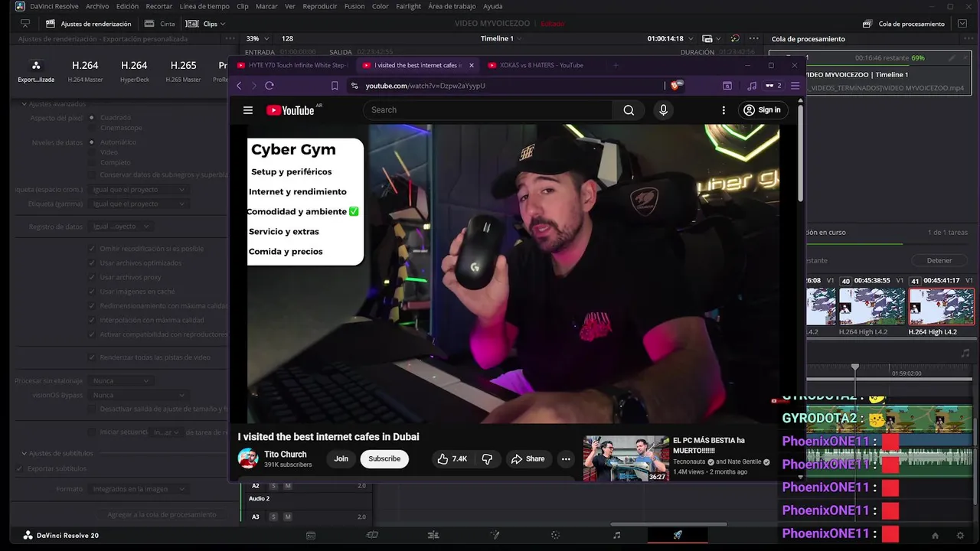Dislike the video with thumbs down

pyautogui.click(x=487, y=458)
